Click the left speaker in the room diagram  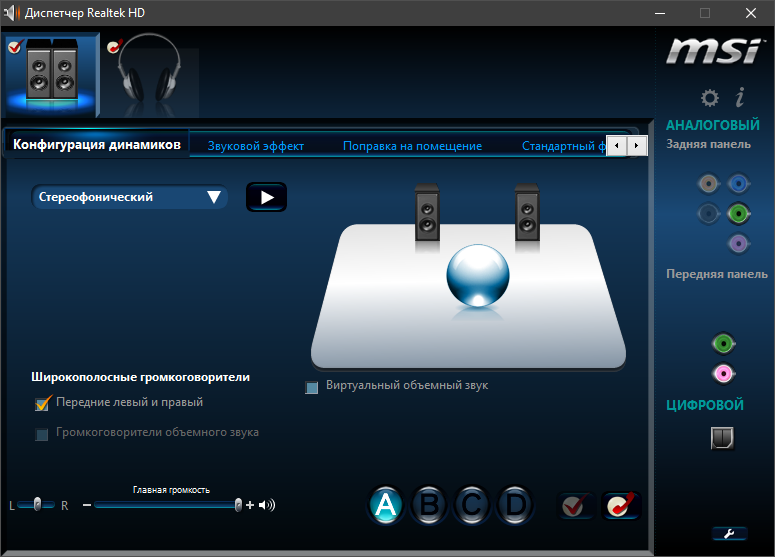[427, 213]
